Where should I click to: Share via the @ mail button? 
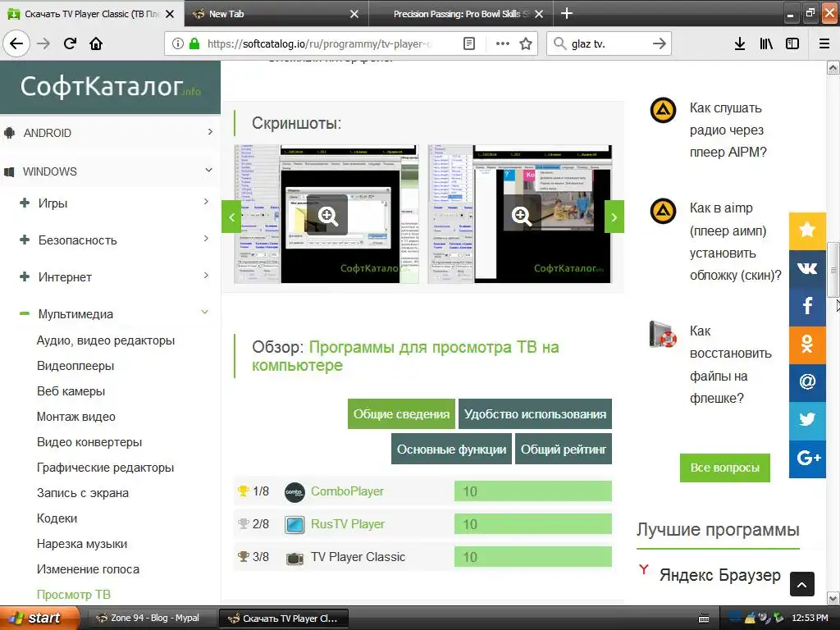[x=807, y=382]
